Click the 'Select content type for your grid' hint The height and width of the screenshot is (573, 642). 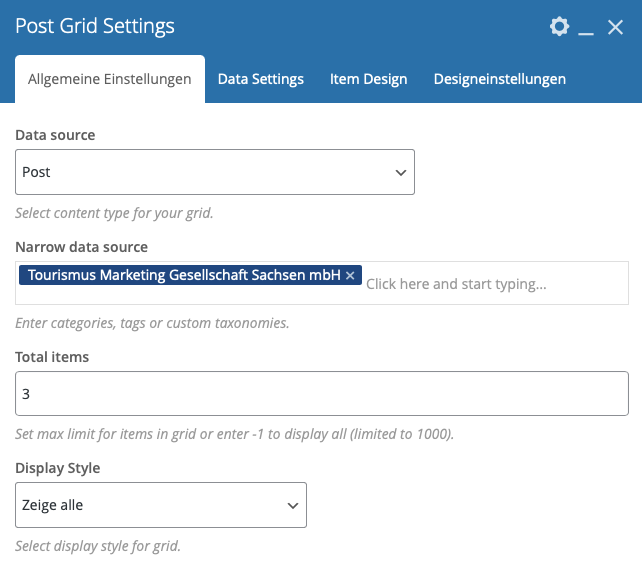(x=114, y=213)
